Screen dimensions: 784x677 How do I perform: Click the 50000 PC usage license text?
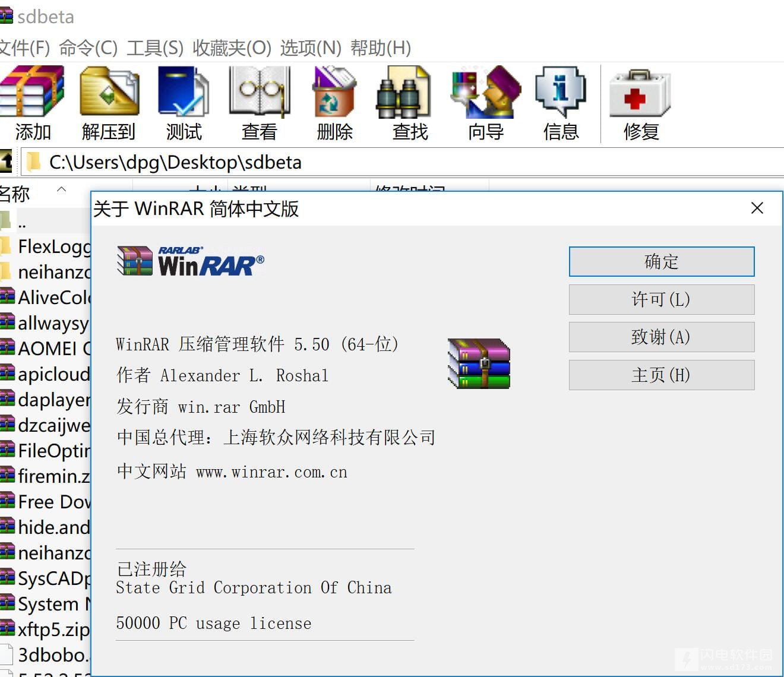click(214, 623)
